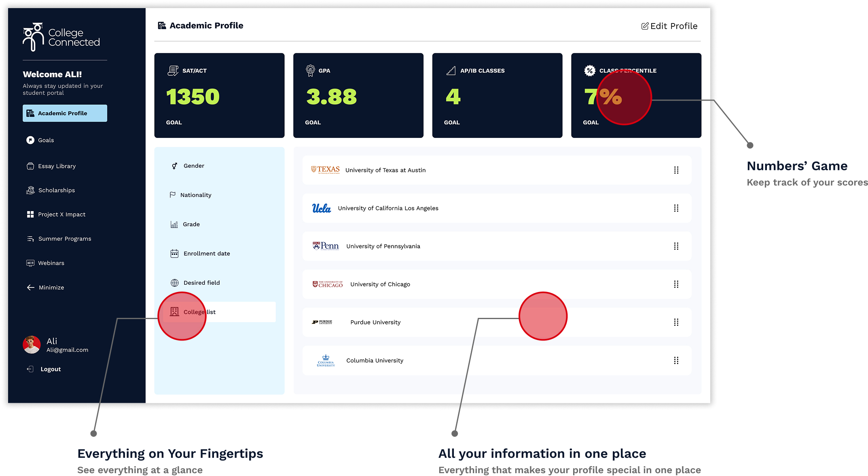Click the Scholarships medal icon
The width and height of the screenshot is (868, 476).
(x=30, y=190)
